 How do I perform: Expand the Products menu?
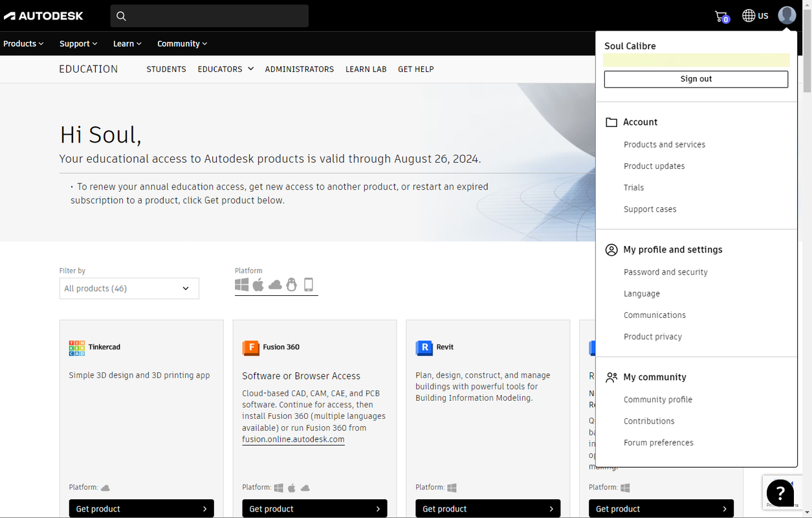(x=23, y=43)
